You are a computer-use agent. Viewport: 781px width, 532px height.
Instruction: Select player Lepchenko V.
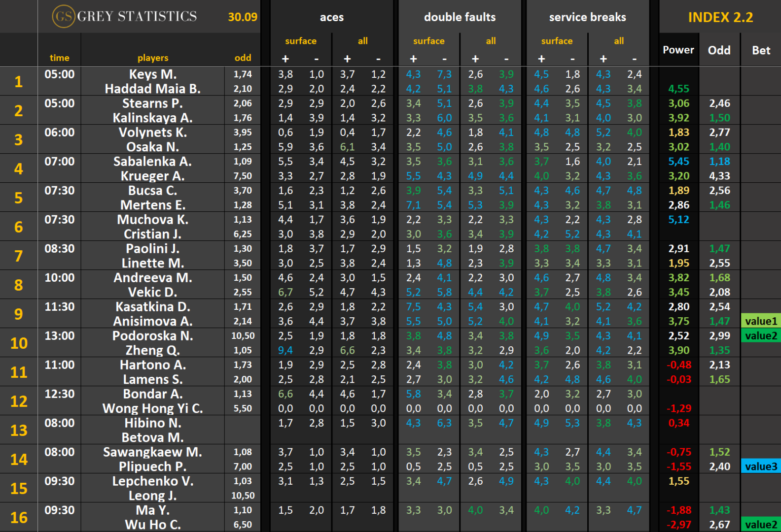153,481
